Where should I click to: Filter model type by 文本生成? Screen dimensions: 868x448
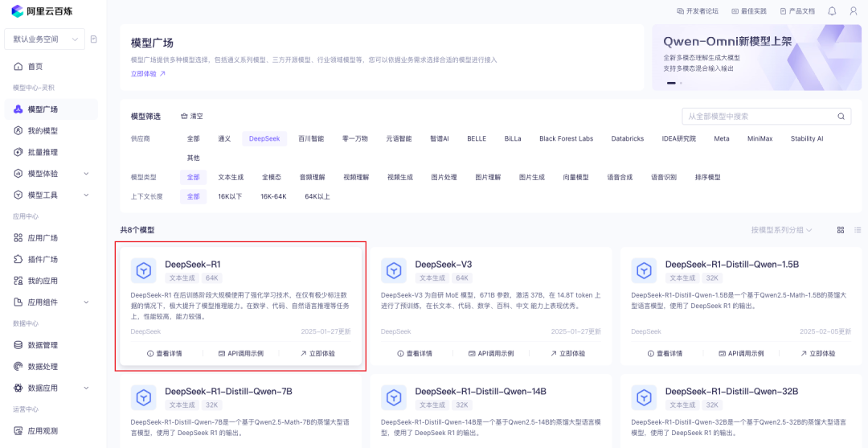[x=231, y=178]
